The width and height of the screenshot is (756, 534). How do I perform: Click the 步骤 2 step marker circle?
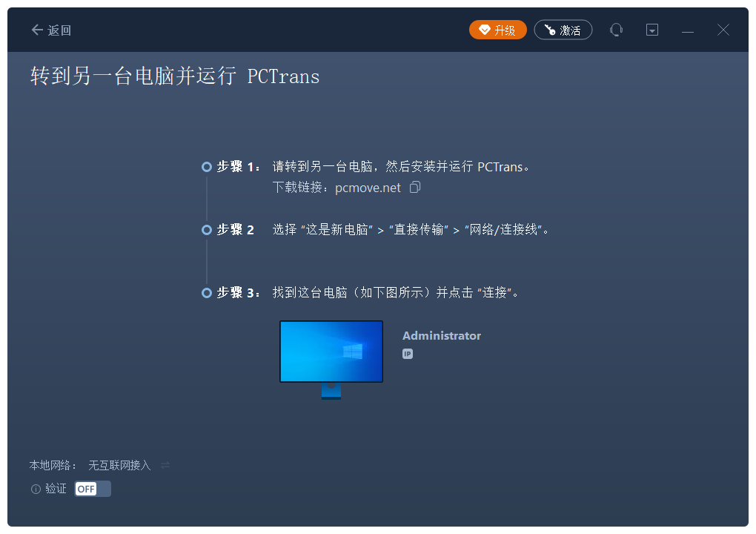click(207, 230)
